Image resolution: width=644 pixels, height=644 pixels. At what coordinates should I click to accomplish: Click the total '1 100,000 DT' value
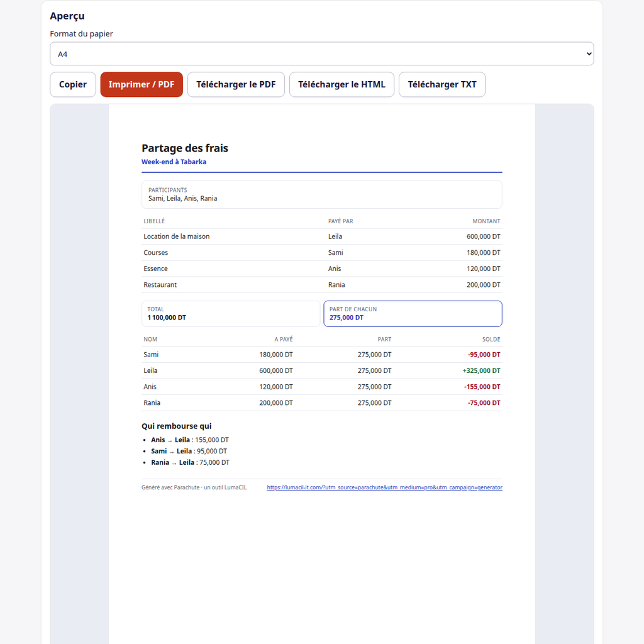point(167,318)
